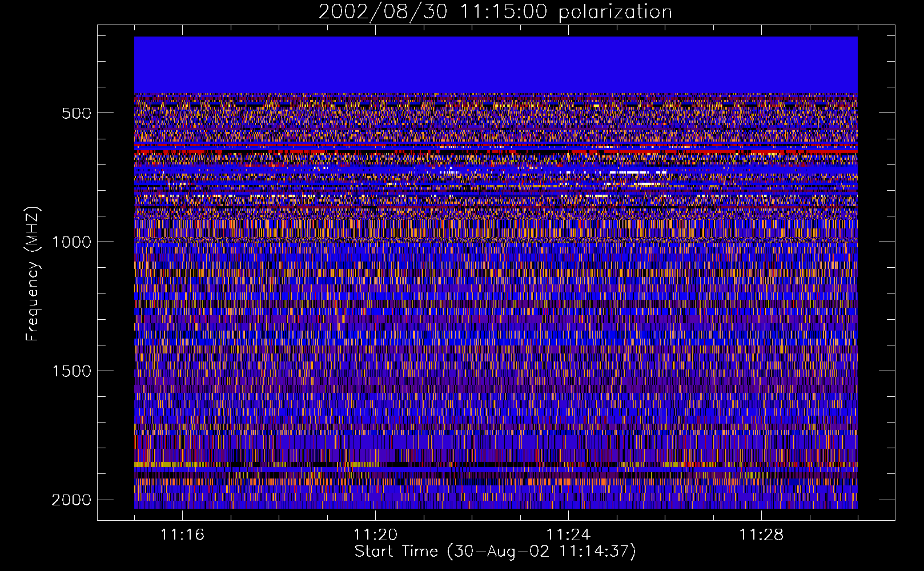This screenshot has height=571, width=924.
Task: Click the solid blue band atop spectrogram
Action: pos(496,65)
